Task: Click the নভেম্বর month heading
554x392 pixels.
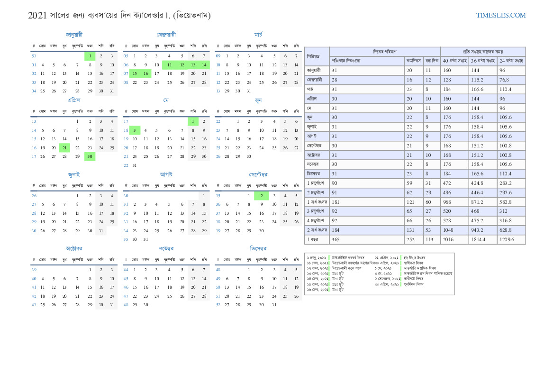Action: (166, 248)
